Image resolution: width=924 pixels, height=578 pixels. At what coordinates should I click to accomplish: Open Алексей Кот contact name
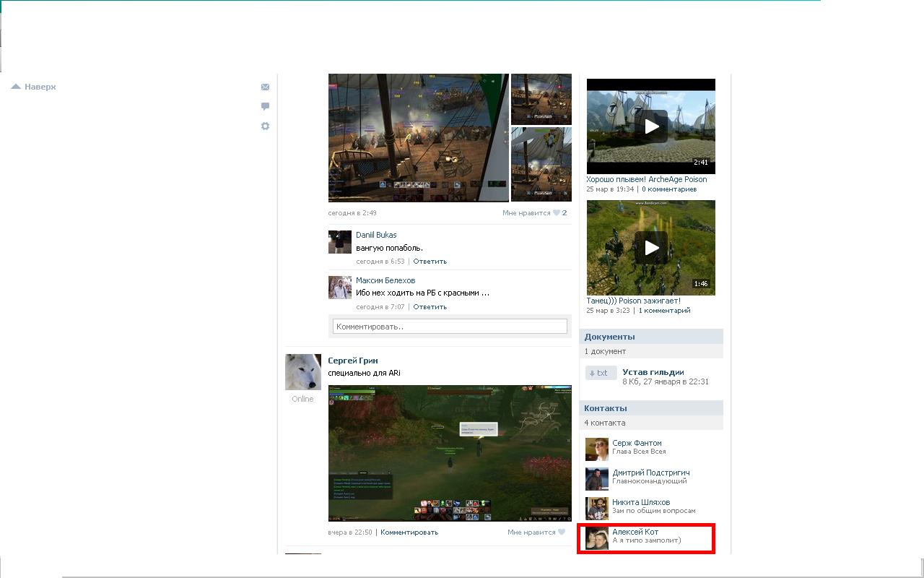[635, 532]
